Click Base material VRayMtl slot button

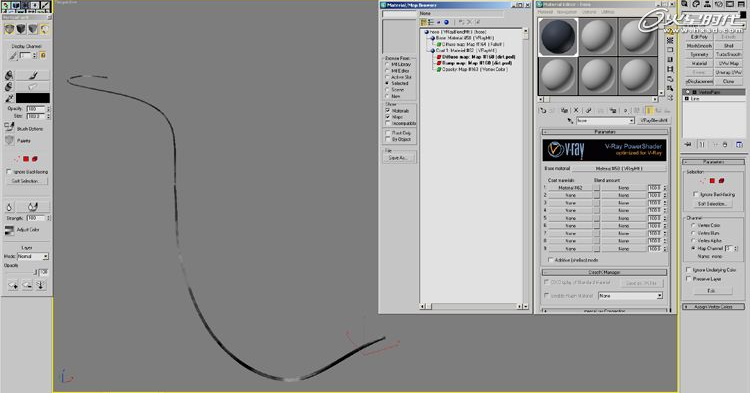(619, 168)
